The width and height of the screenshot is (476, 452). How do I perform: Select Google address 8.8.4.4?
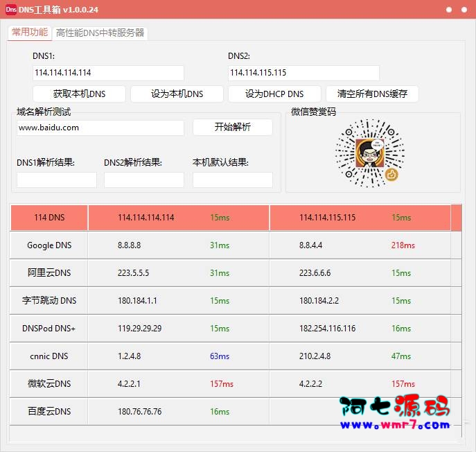pyautogui.click(x=310, y=245)
